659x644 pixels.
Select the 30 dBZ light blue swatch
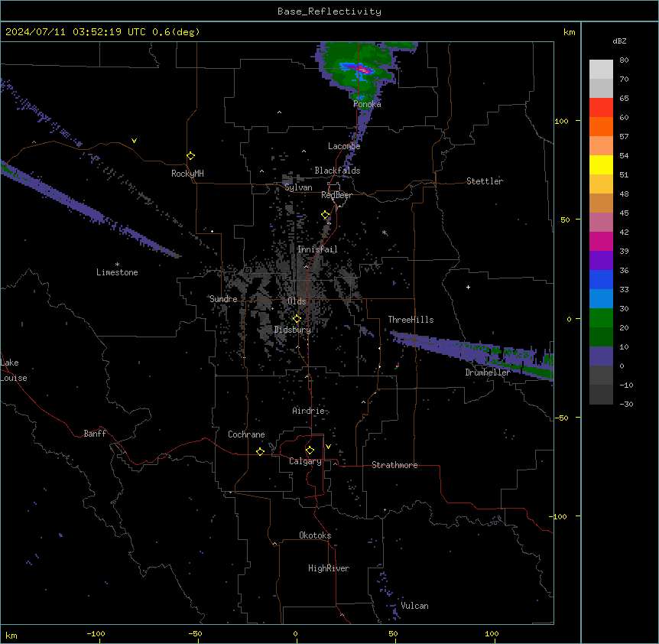point(601,298)
